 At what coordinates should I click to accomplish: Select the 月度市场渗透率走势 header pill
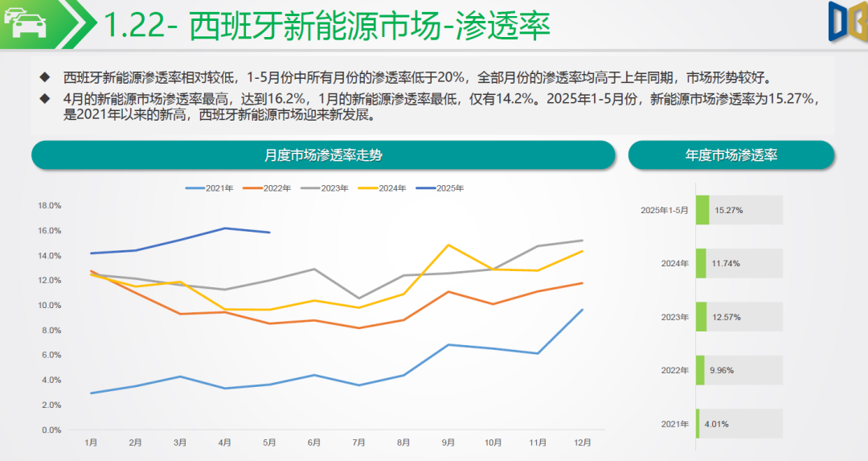(x=323, y=155)
